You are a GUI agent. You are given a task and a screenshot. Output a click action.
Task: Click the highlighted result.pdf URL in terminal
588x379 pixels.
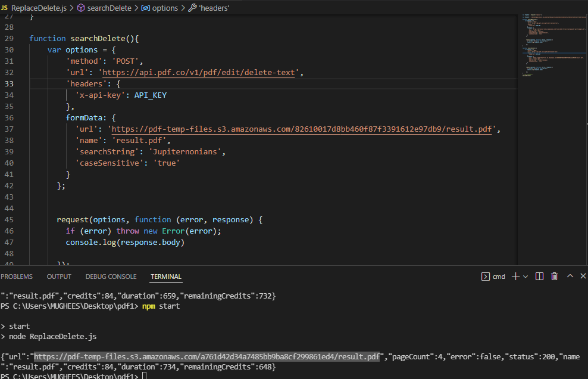coord(207,356)
